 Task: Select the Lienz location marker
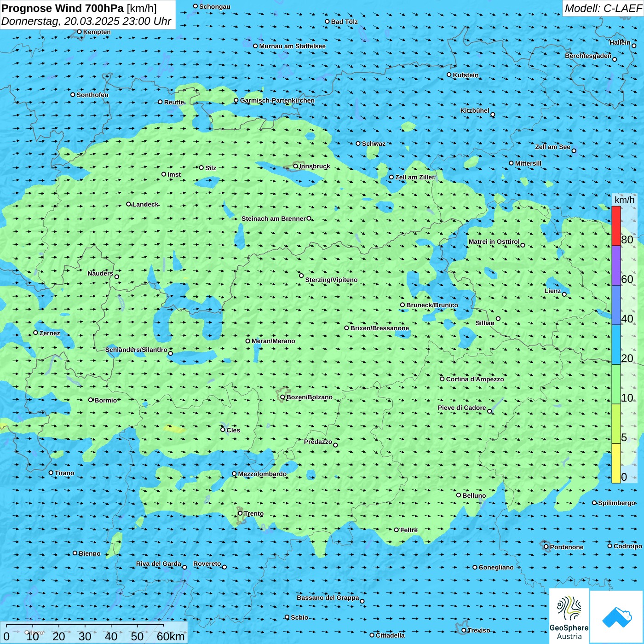click(x=564, y=294)
